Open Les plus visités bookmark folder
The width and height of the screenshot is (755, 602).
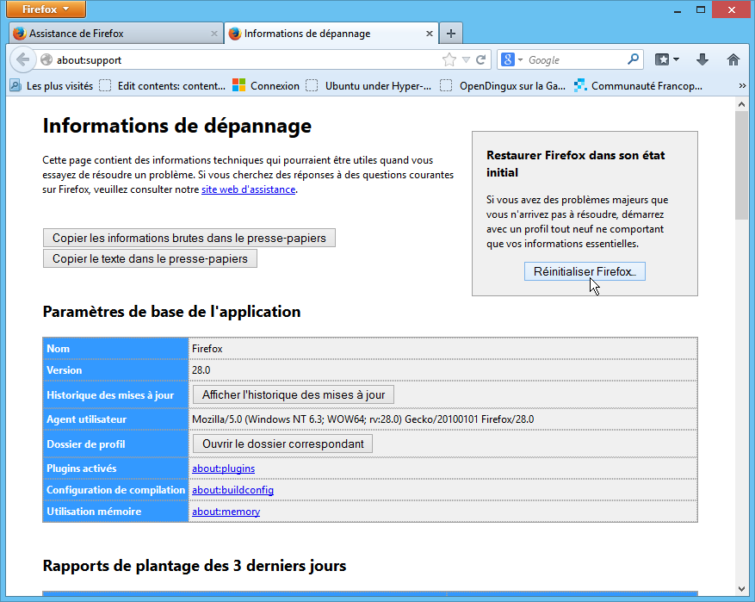coord(52,86)
